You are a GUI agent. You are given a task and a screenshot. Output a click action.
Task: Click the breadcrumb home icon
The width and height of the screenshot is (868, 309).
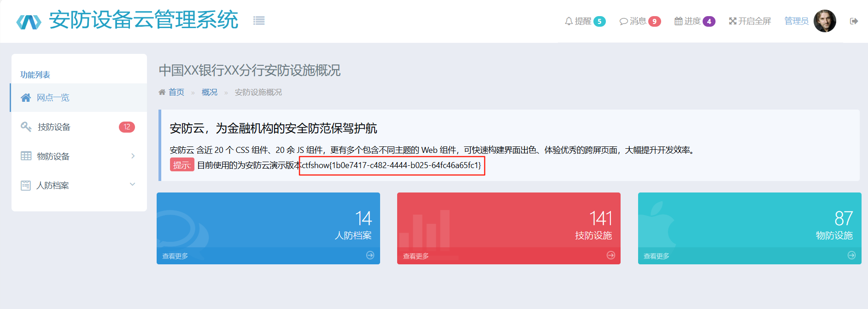tap(162, 92)
